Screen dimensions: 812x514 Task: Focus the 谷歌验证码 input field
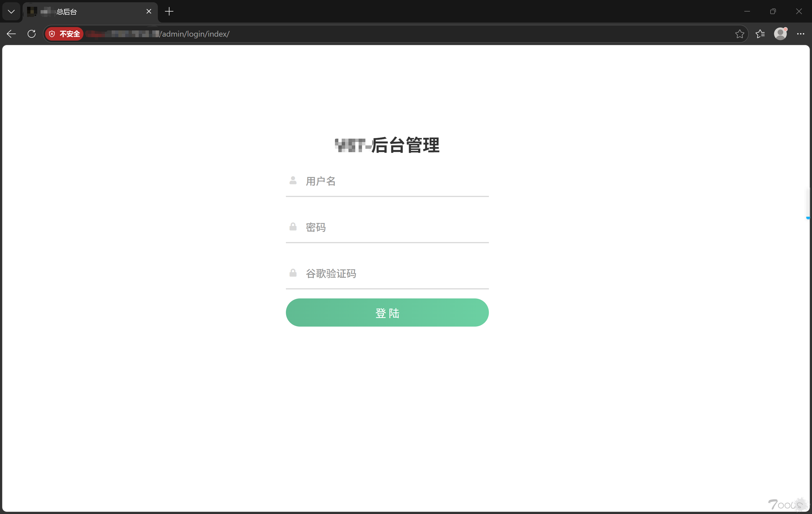[x=388, y=274]
